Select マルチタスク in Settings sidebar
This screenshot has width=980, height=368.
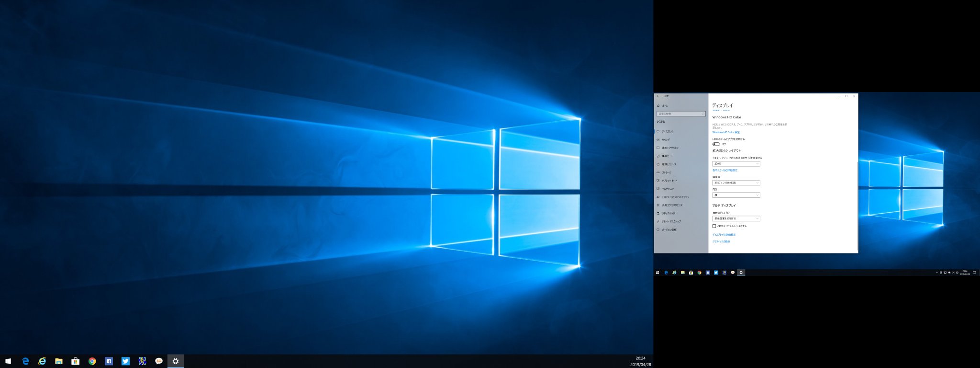pos(681,189)
